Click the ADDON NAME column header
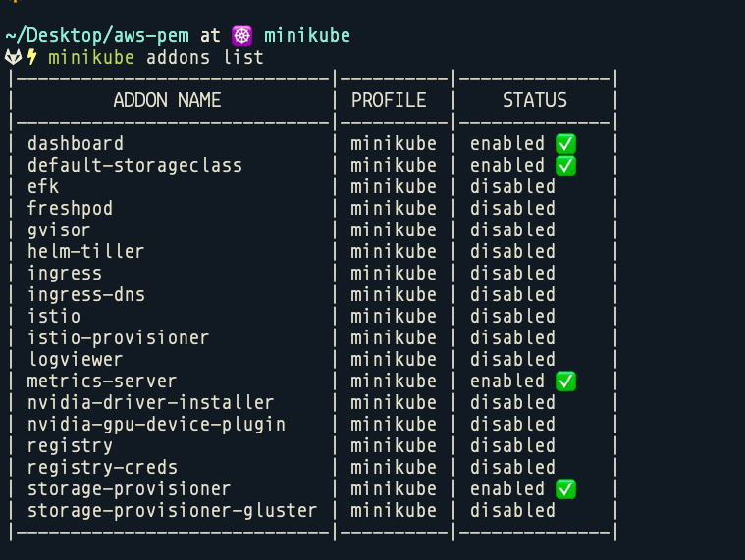 pos(167,100)
